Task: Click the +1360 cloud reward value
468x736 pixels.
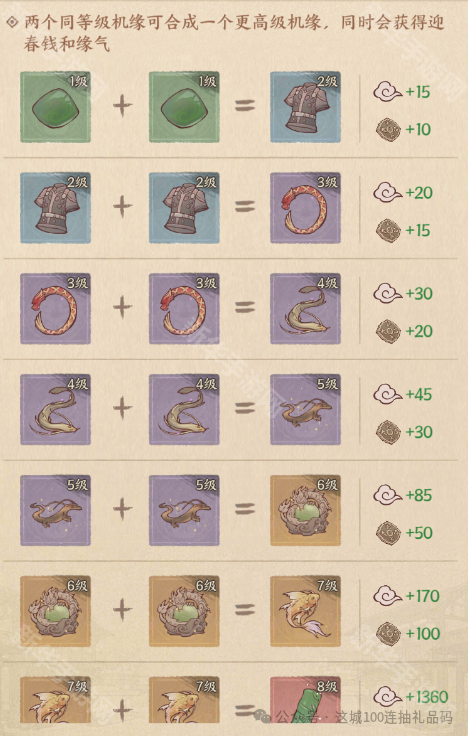Action: 427,697
